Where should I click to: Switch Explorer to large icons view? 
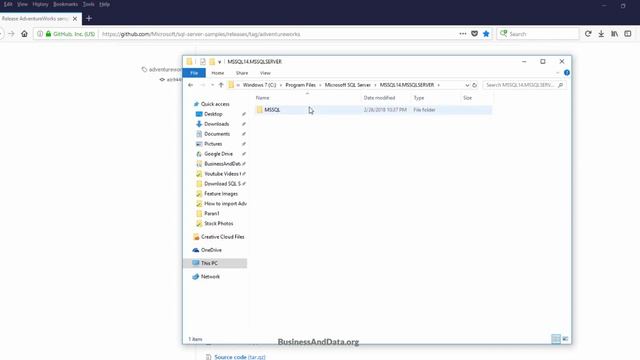565,339
